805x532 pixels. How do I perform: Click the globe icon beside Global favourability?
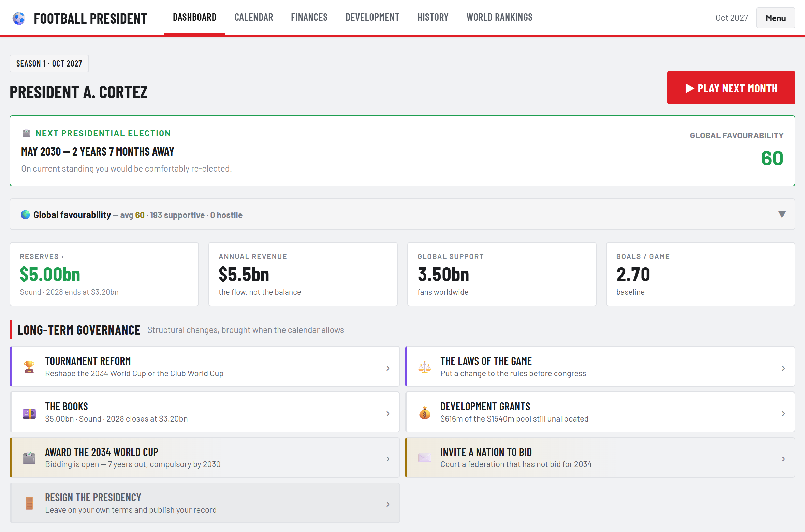click(x=25, y=215)
